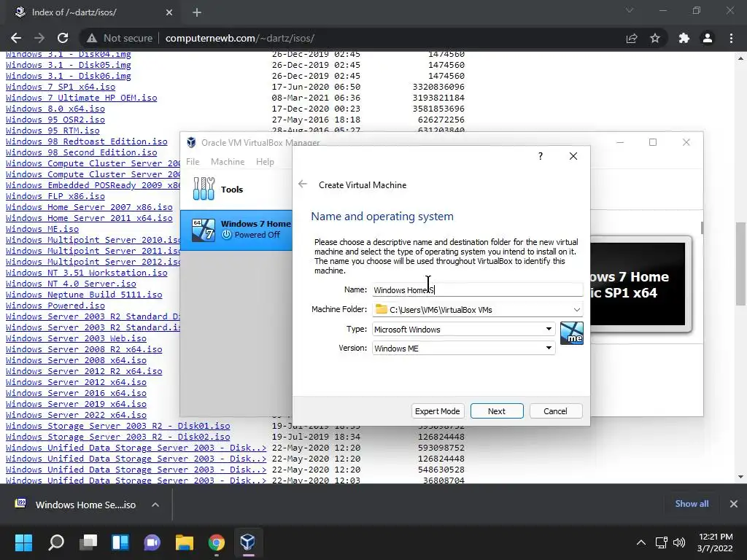
Task: Open Windows Server 2022 x64.iso link
Action: 76,415
